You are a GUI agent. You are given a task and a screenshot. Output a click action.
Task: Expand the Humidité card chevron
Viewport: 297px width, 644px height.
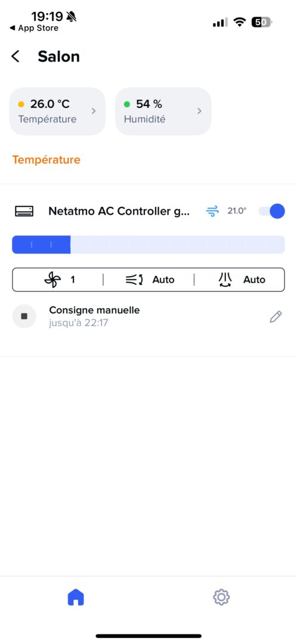[x=199, y=111]
